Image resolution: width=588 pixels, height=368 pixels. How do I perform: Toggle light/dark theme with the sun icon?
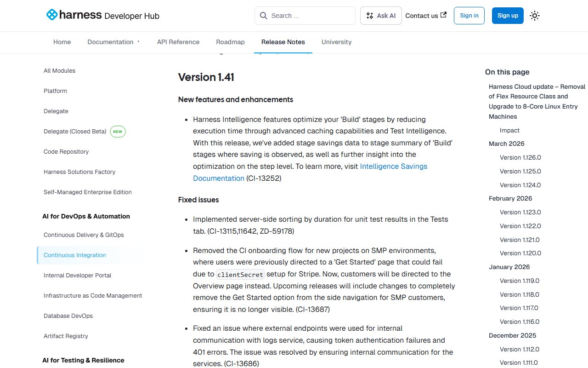tap(534, 15)
